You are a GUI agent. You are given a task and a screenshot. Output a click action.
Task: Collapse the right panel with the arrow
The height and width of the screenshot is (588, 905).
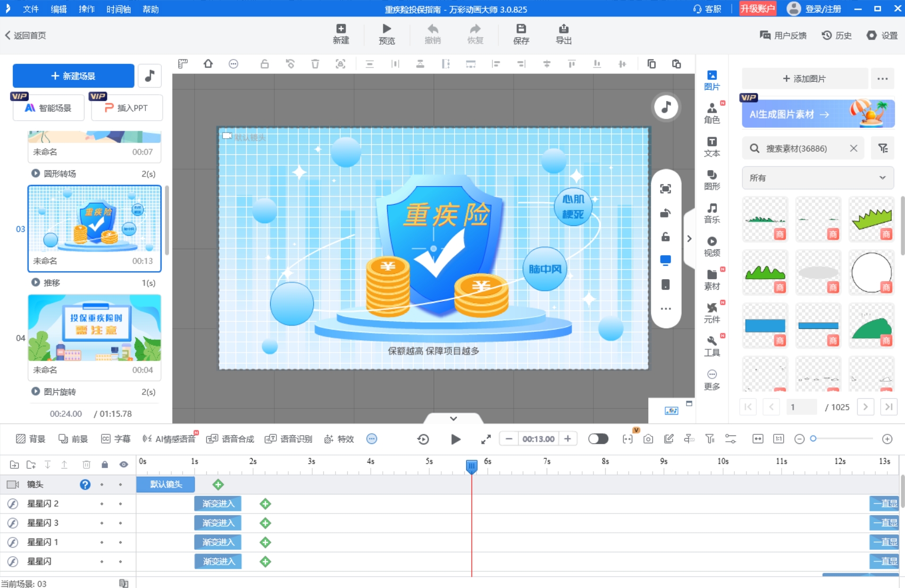(689, 239)
